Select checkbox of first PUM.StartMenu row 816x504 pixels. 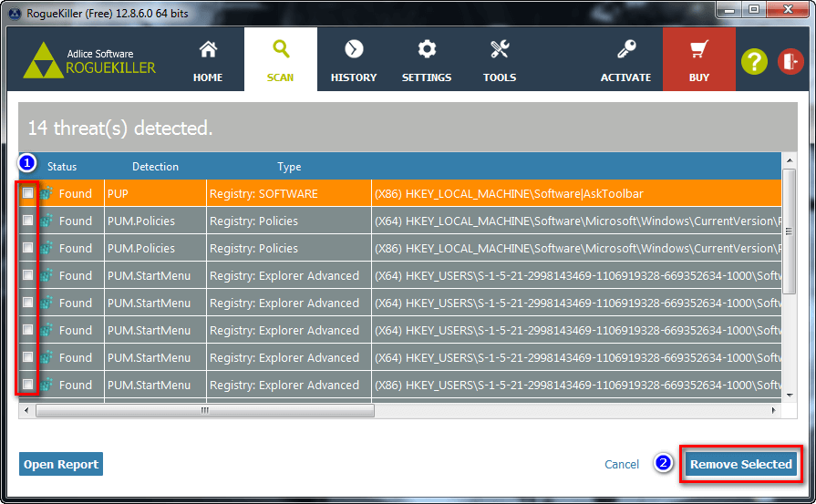point(28,275)
